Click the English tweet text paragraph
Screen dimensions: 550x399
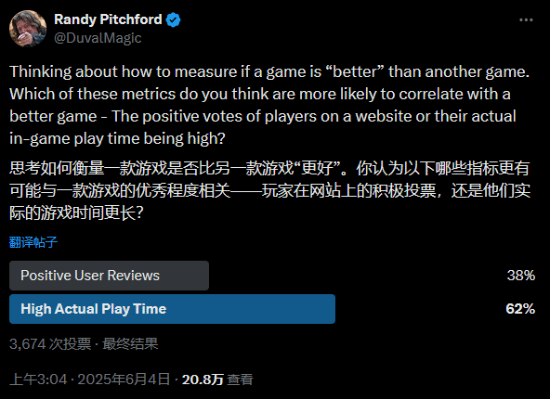pos(269,105)
